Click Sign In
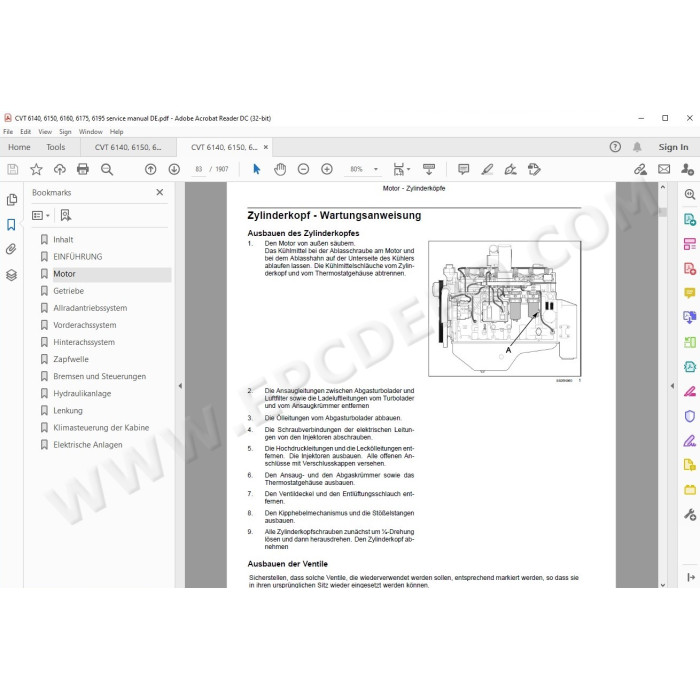 [x=673, y=147]
